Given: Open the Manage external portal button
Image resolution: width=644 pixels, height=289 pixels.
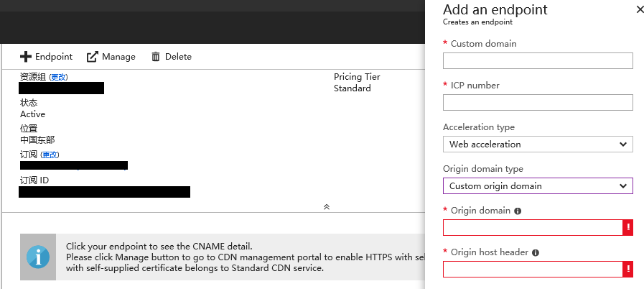Looking at the screenshot, I should pyautogui.click(x=111, y=57).
